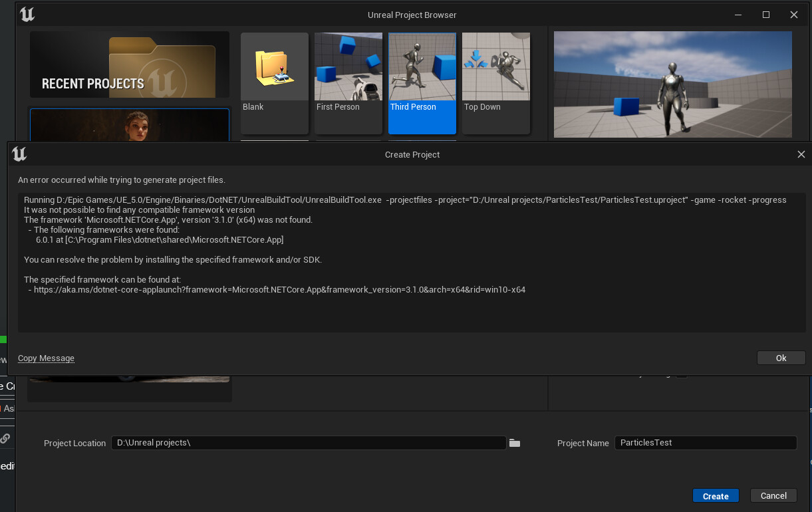Click the aka.ms dotnet-core-applaunch URL text

point(280,290)
